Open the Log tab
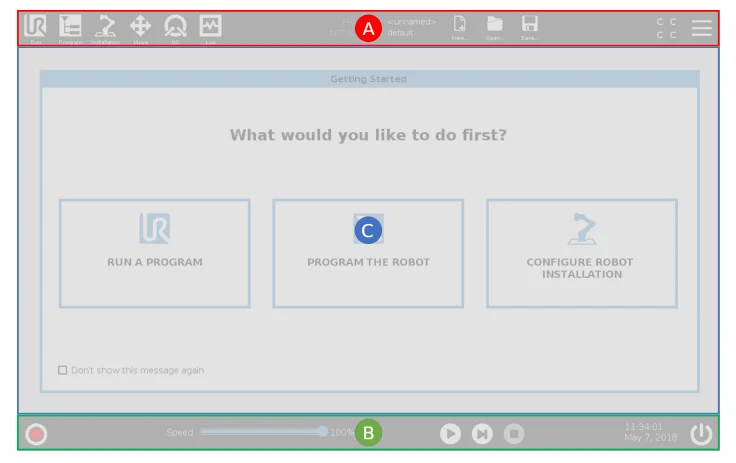Viewport: 736px width, 463px height. [x=210, y=28]
